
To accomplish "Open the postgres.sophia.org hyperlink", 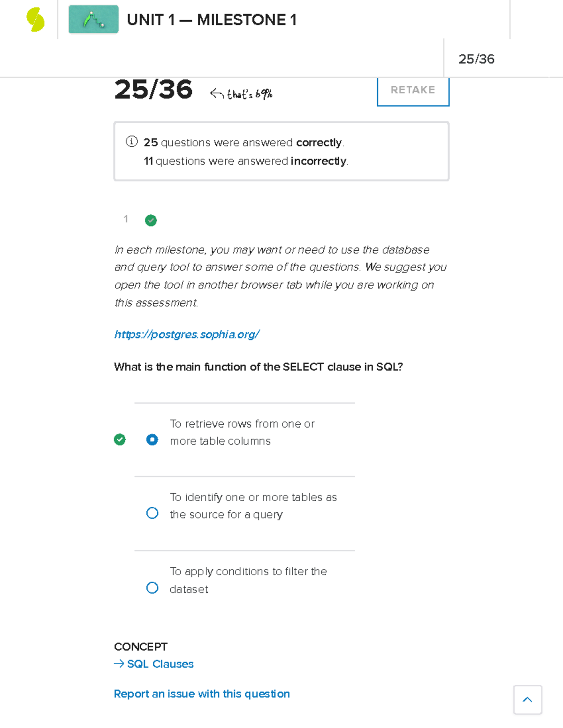I will pos(187,334).
